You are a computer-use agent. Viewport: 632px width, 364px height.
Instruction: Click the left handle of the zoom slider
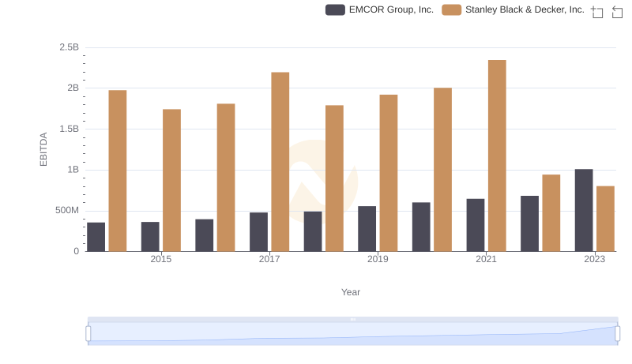tap(88, 333)
